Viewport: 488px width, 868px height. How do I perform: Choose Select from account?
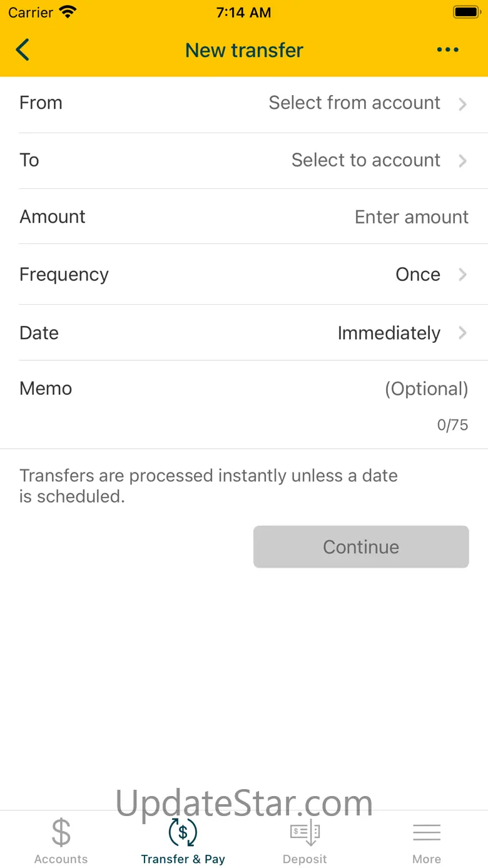(x=354, y=103)
